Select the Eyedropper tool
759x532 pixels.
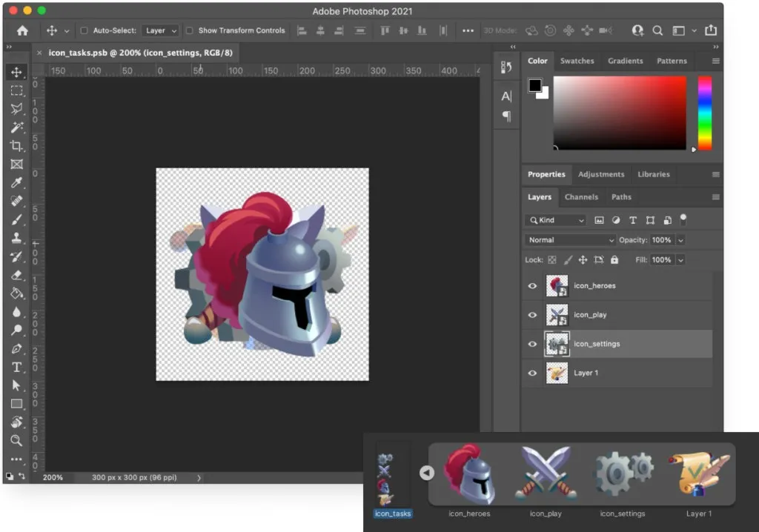point(16,183)
